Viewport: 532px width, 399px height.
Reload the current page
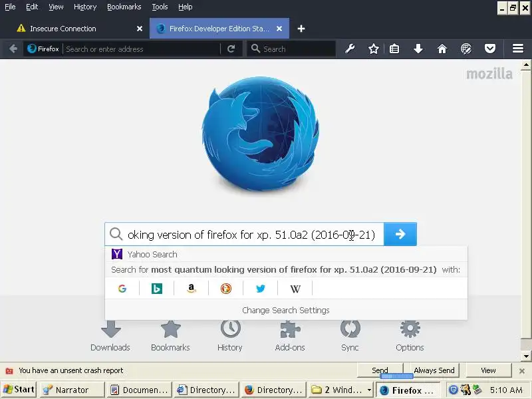231,49
